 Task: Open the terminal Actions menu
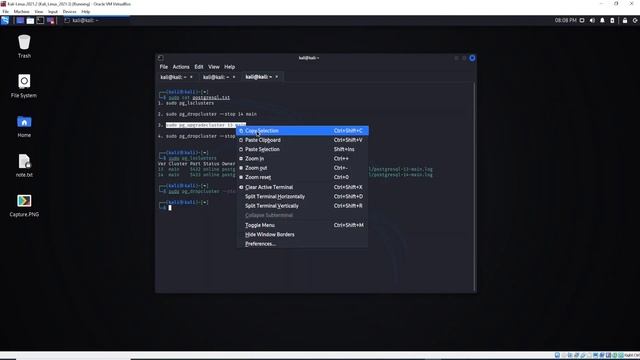pos(181,67)
